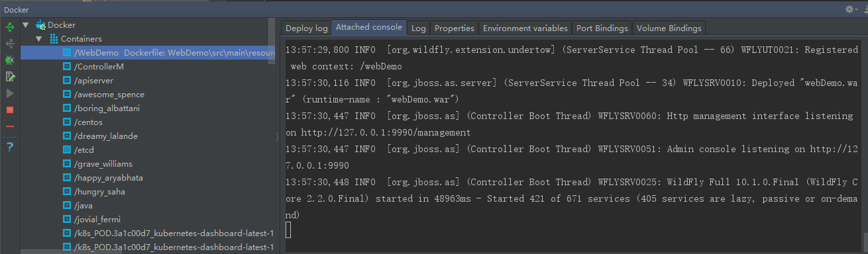Click the green Debug bug icon

pyautogui.click(x=10, y=60)
